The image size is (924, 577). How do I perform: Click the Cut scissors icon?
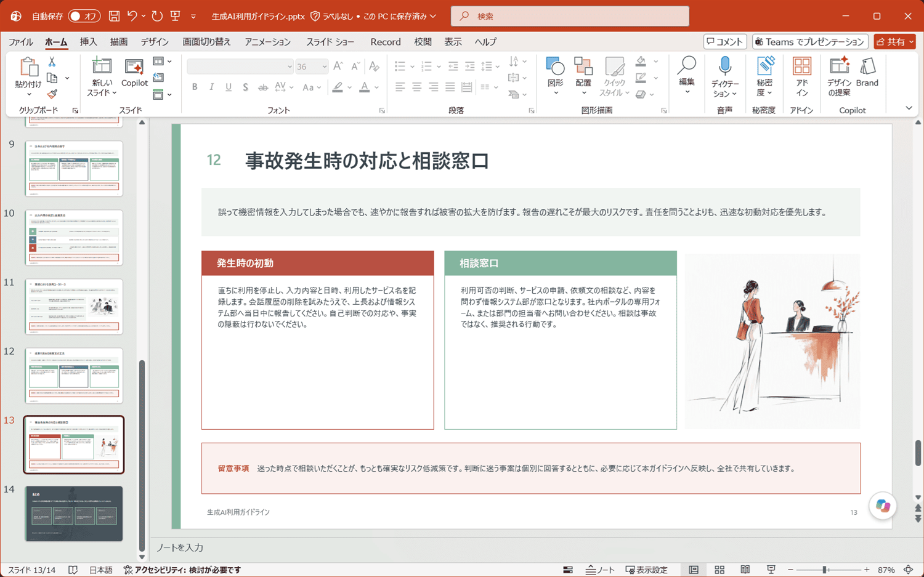[x=52, y=62]
